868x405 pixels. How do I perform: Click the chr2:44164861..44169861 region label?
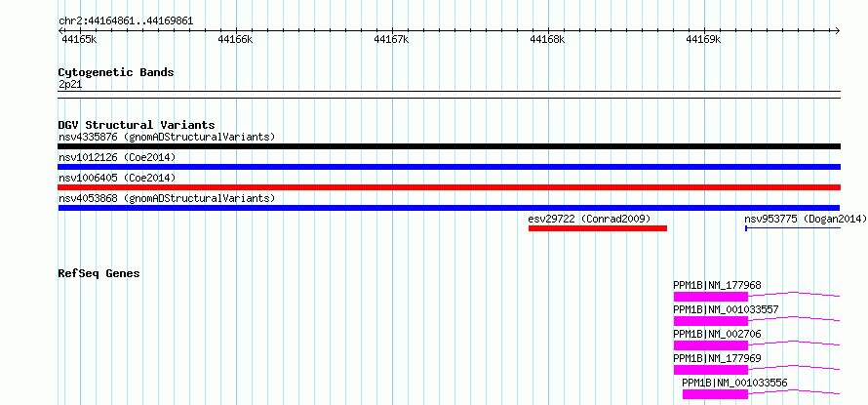click(126, 21)
